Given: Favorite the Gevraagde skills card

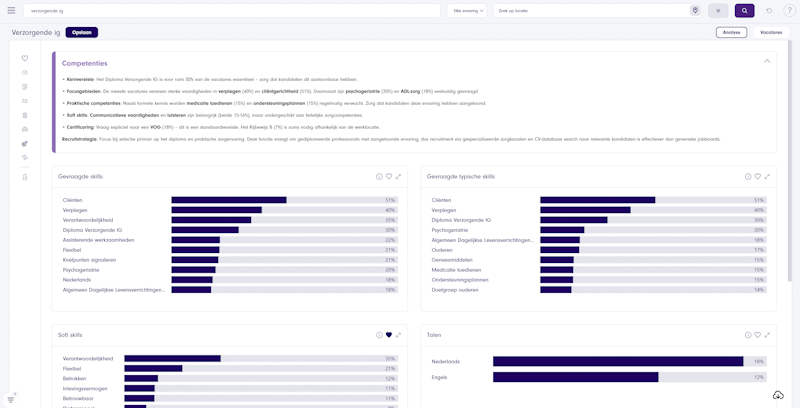Looking at the screenshot, I should coord(389,177).
